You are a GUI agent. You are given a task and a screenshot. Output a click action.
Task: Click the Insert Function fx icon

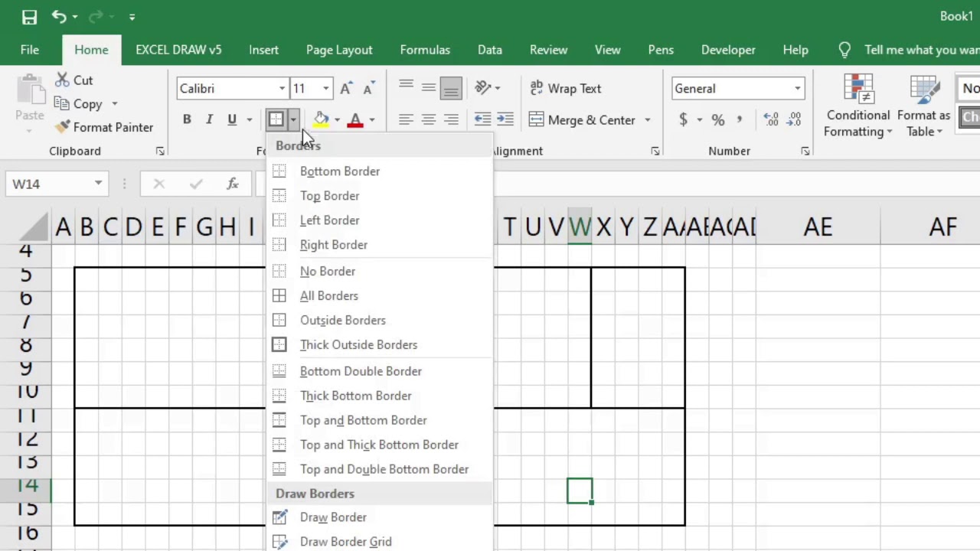click(x=233, y=184)
